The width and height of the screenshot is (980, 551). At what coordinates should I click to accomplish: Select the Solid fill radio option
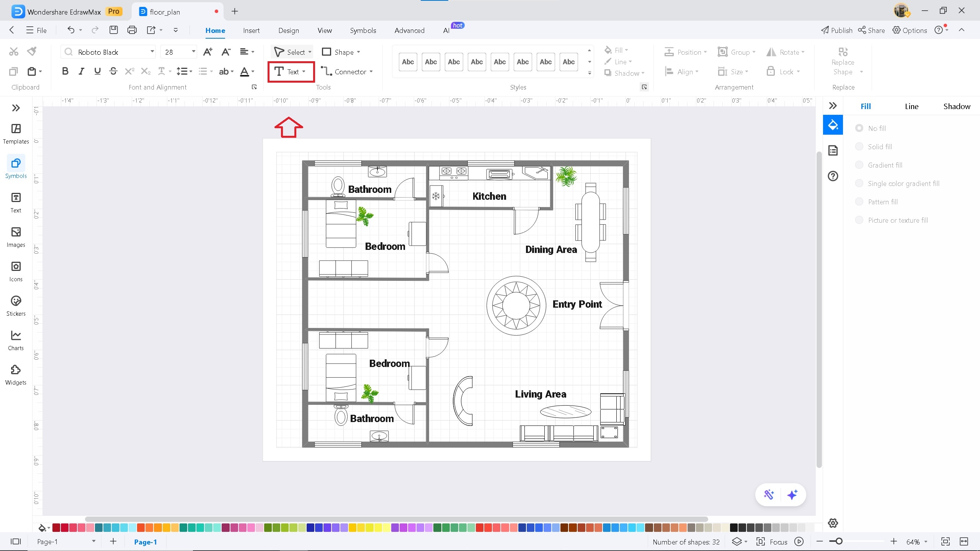click(x=859, y=147)
